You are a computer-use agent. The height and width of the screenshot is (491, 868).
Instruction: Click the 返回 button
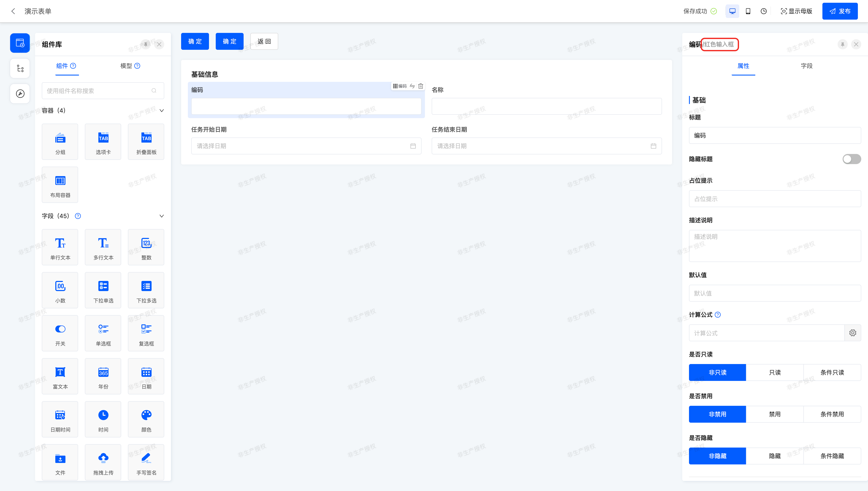point(264,41)
